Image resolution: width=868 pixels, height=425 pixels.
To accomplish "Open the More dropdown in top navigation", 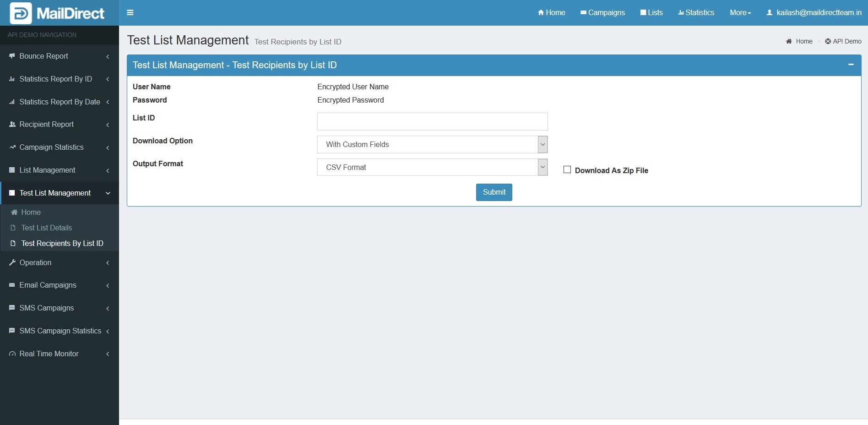I will click(x=740, y=13).
